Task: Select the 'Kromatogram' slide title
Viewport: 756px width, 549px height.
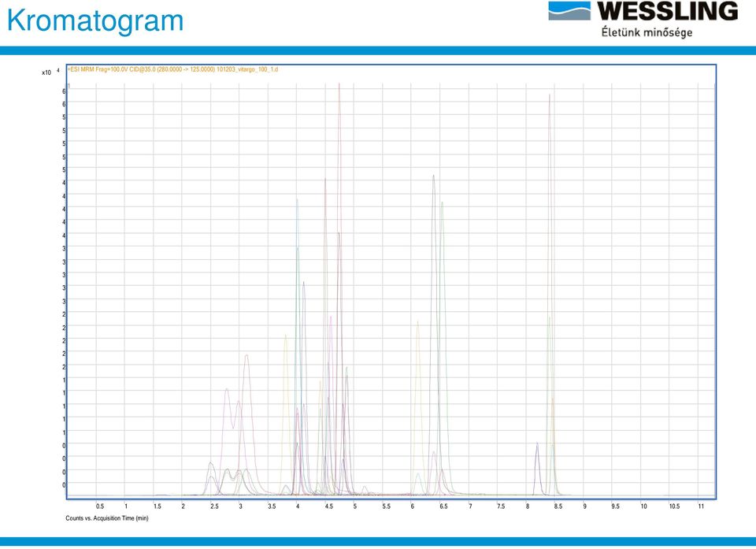Action: click(95, 20)
